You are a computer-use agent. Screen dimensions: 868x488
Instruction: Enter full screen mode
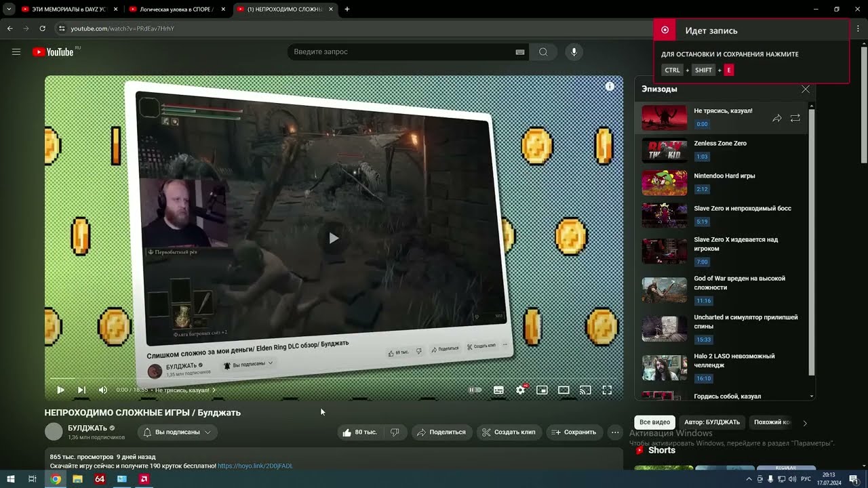click(x=607, y=390)
